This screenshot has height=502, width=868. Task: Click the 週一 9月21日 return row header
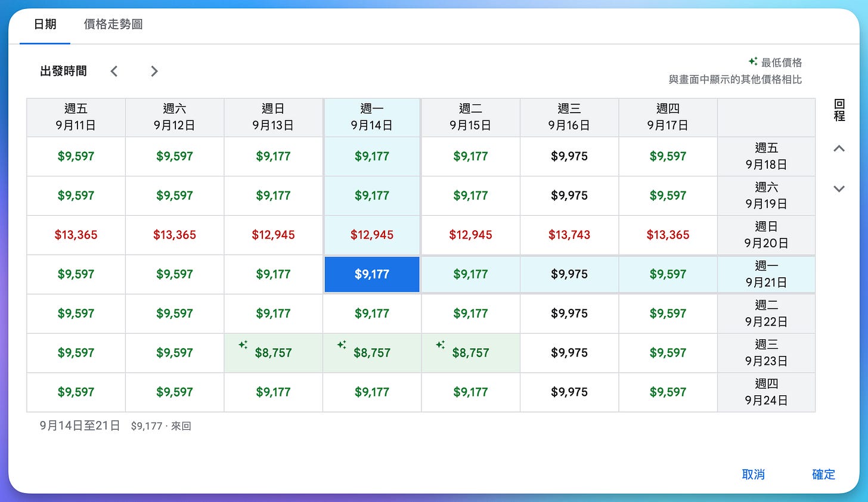click(767, 274)
